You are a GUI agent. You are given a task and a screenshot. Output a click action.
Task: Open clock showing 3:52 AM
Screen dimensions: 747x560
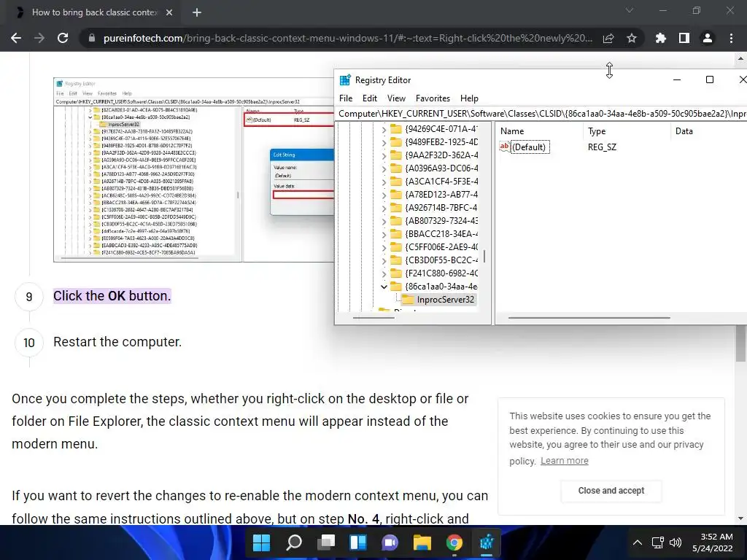713,542
